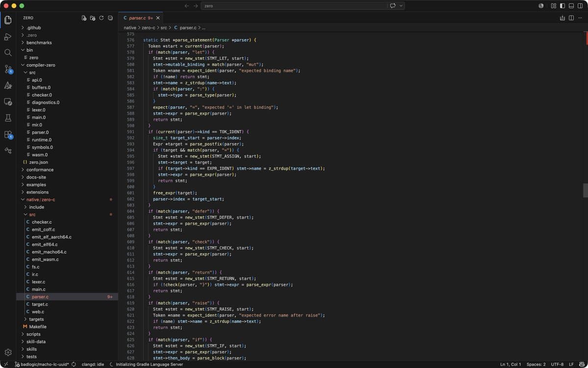Open the bottom tree-shaped activity bar icon

[x=8, y=150]
